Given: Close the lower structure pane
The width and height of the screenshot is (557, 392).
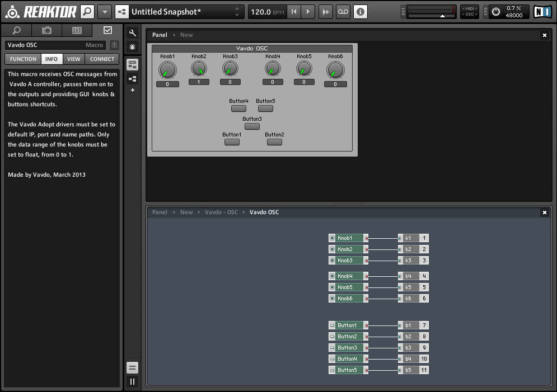Looking at the screenshot, I should click(x=544, y=212).
